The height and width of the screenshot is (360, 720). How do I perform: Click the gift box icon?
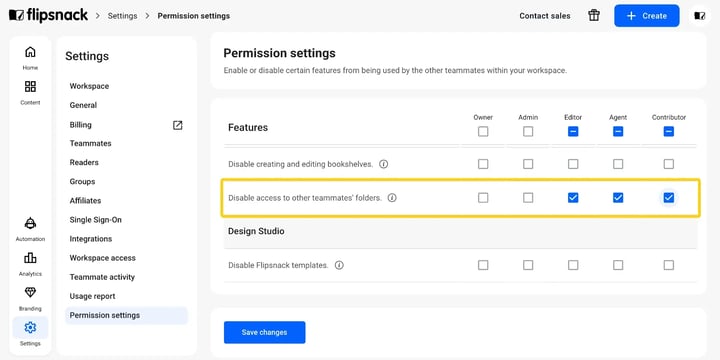594,16
